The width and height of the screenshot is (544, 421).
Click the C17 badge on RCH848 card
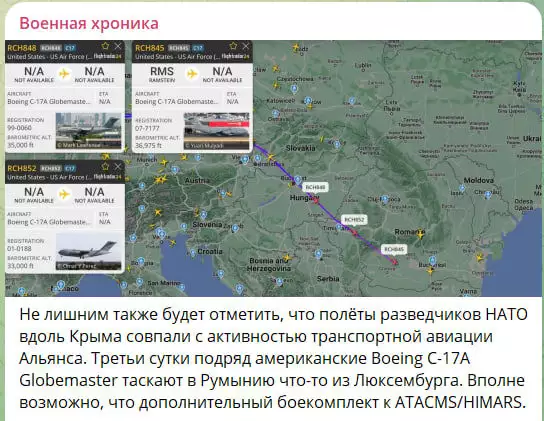pyautogui.click(x=70, y=48)
